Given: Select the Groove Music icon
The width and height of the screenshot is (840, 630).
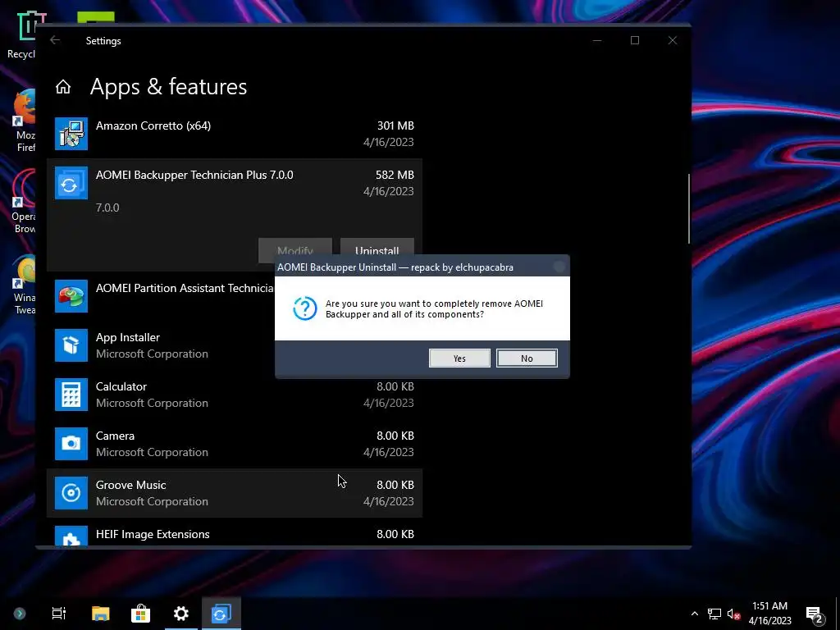Looking at the screenshot, I should click(71, 493).
